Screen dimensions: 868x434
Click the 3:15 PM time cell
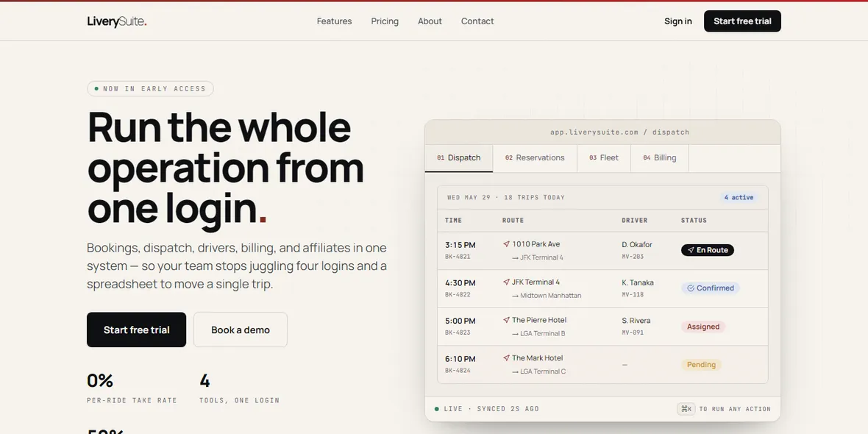click(x=460, y=245)
